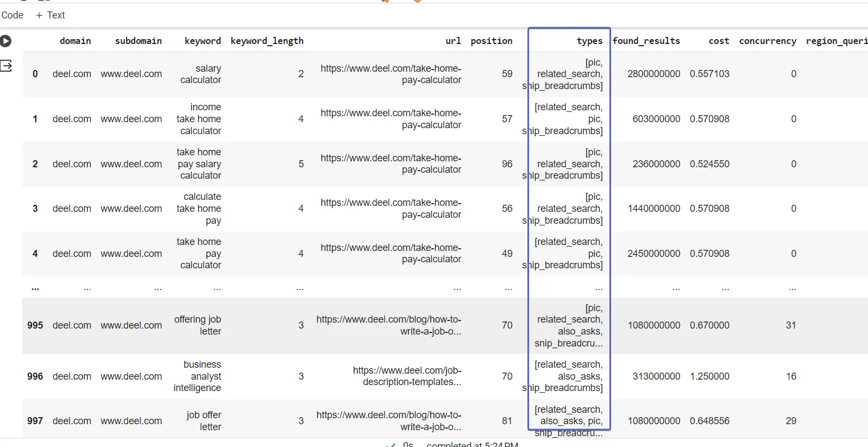Click keyword_length value 5 in row 2
Screen dimensions: 868x447
click(301, 164)
